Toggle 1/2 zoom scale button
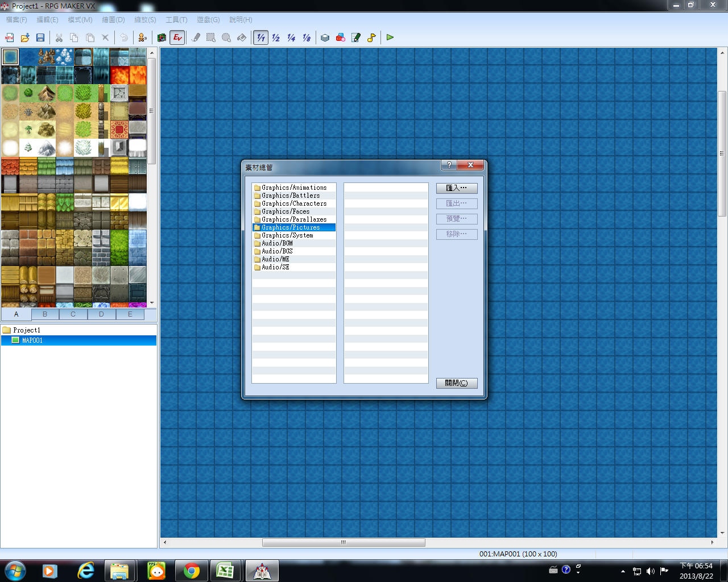Image resolution: width=728 pixels, height=582 pixels. coord(276,38)
